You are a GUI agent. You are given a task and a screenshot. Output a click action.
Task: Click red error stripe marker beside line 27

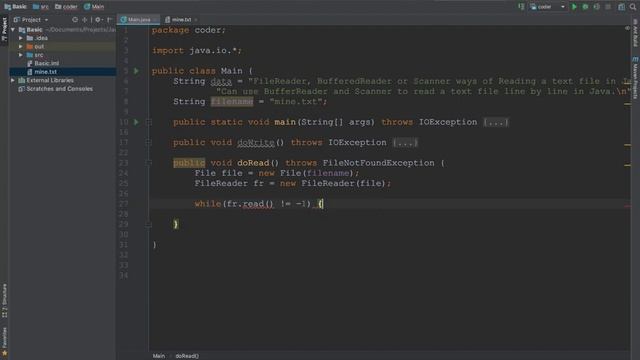[x=627, y=206]
